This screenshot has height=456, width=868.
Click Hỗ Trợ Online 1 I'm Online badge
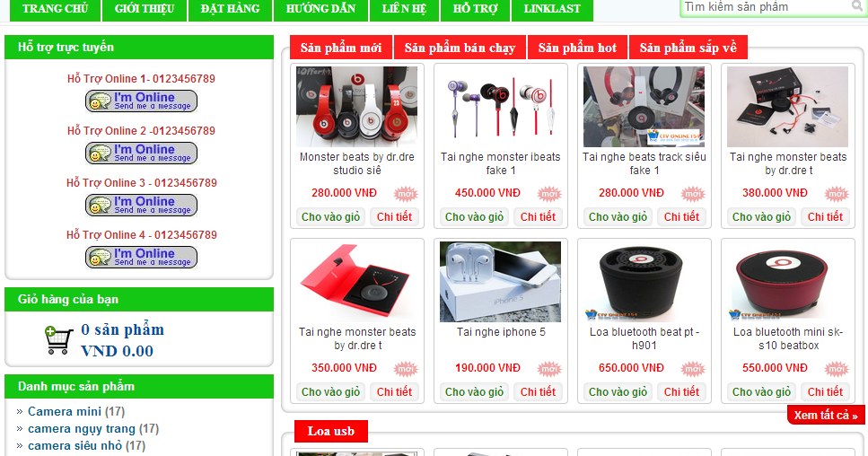[141, 101]
